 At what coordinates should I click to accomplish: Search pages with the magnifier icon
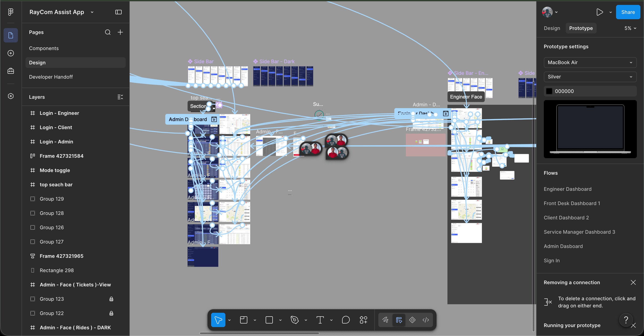pyautogui.click(x=108, y=32)
